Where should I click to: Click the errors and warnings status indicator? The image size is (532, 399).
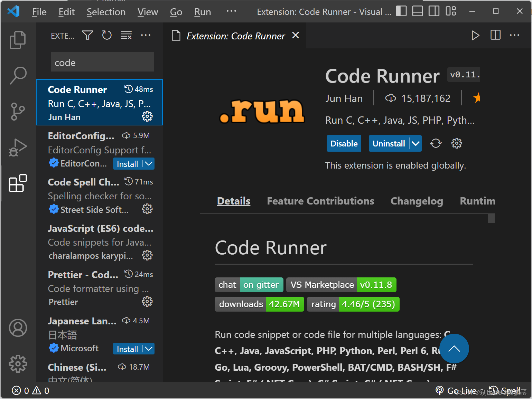coord(30,391)
